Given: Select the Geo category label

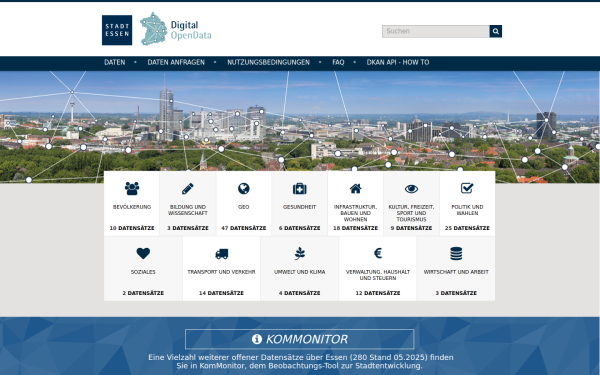Looking at the screenshot, I should point(244,207).
